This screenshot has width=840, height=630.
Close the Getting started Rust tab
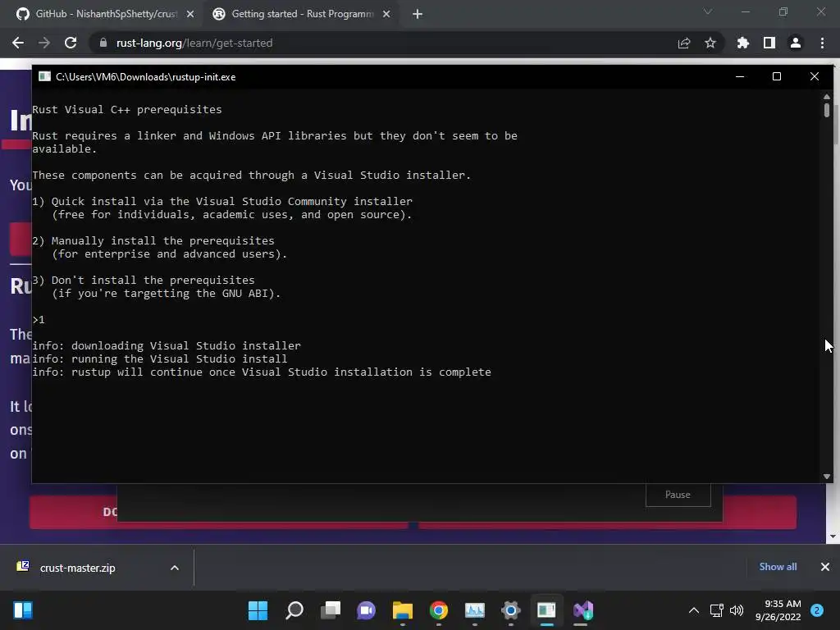[x=386, y=14]
